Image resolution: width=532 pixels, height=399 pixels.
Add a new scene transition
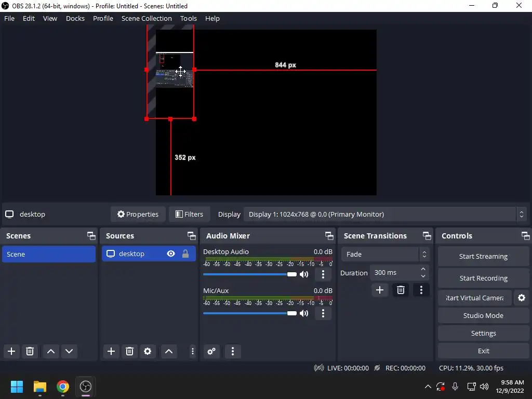pyautogui.click(x=380, y=290)
